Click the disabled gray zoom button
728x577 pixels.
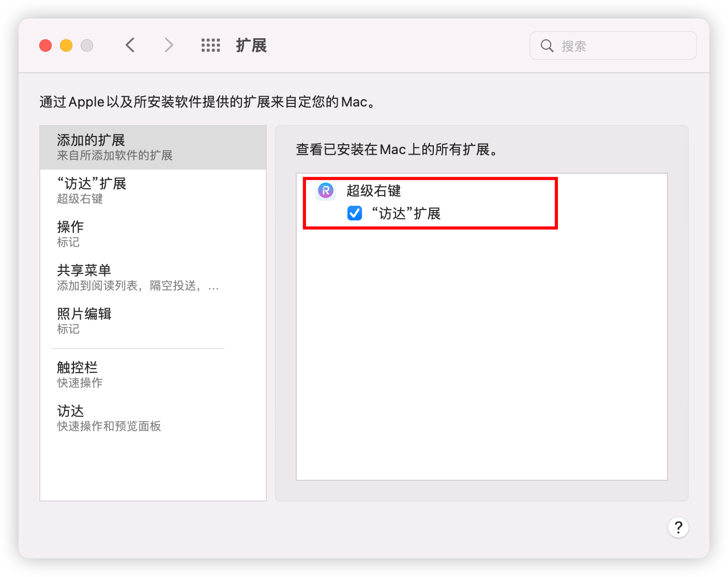(x=87, y=45)
